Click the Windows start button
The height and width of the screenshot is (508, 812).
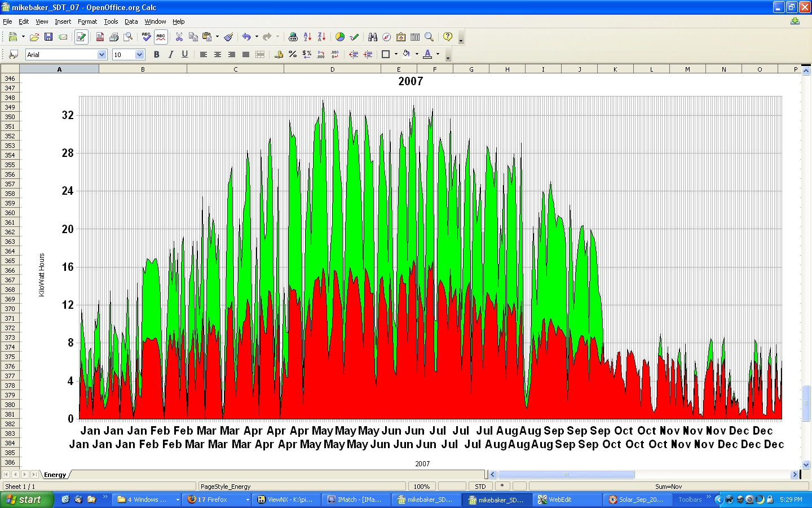tap(27, 500)
